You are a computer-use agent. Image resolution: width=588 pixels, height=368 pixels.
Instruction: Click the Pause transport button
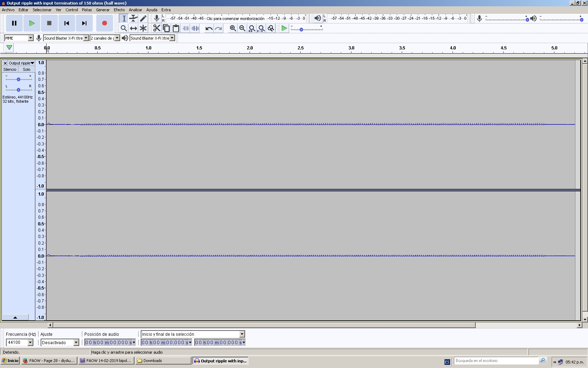(x=14, y=23)
